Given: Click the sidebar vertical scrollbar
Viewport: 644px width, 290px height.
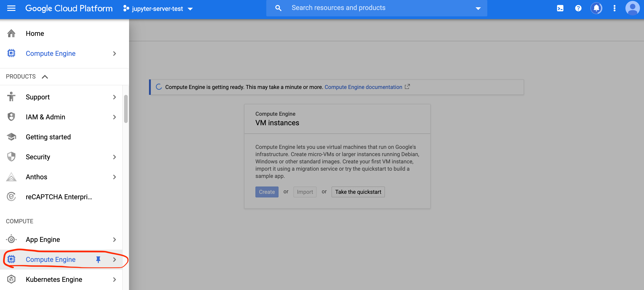Looking at the screenshot, I should tap(126, 109).
